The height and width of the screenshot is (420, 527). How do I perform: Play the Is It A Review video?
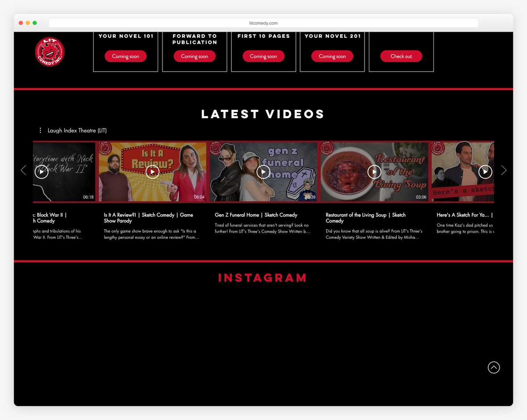152,172
